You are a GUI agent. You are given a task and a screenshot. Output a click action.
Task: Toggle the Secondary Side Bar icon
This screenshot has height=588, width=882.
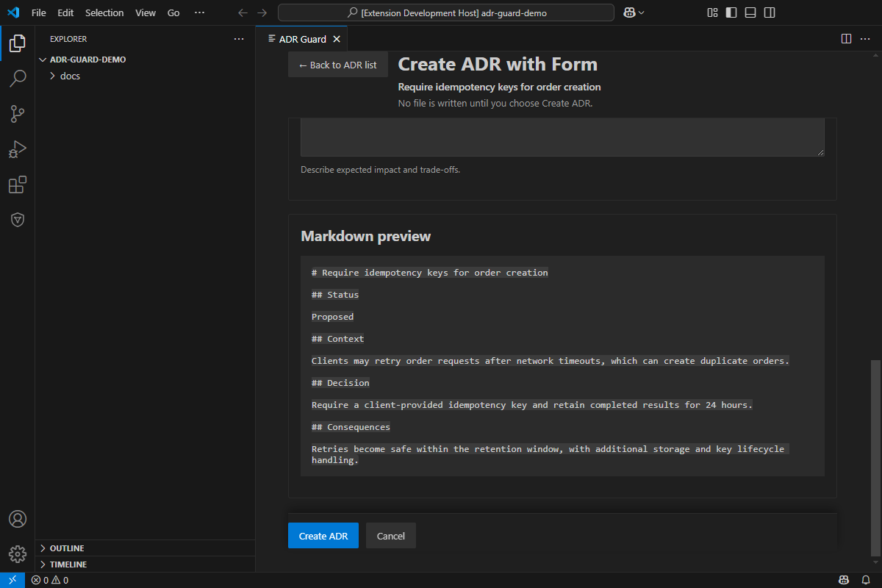coord(770,12)
